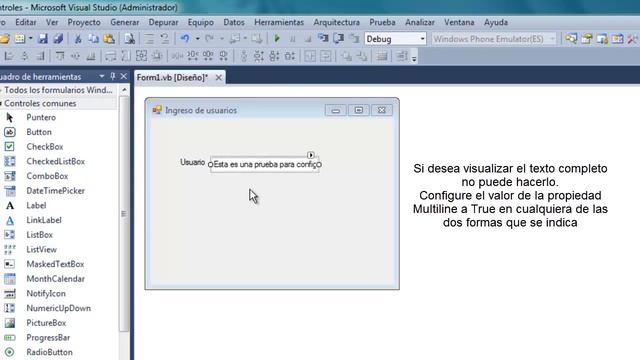The width and height of the screenshot is (640, 360).
Task: Click the Align Centers layout icon
Action: 24,56
